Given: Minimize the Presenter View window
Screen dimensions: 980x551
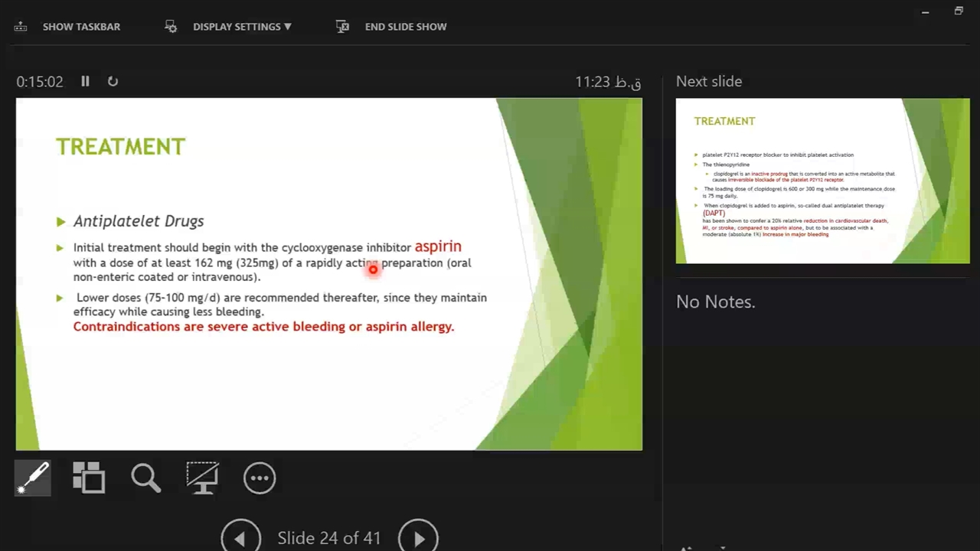Looking at the screenshot, I should coord(925,11).
